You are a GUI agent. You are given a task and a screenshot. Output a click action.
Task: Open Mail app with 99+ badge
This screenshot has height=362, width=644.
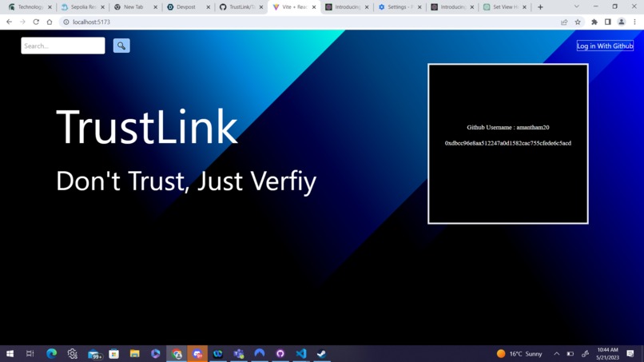(x=94, y=354)
